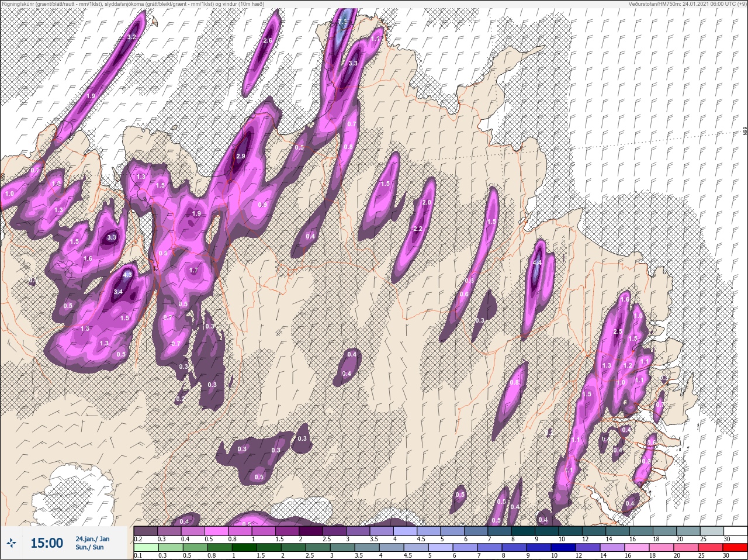Pick the pink-magenta swatch labeled 0.5 on upper legend

click(217, 531)
